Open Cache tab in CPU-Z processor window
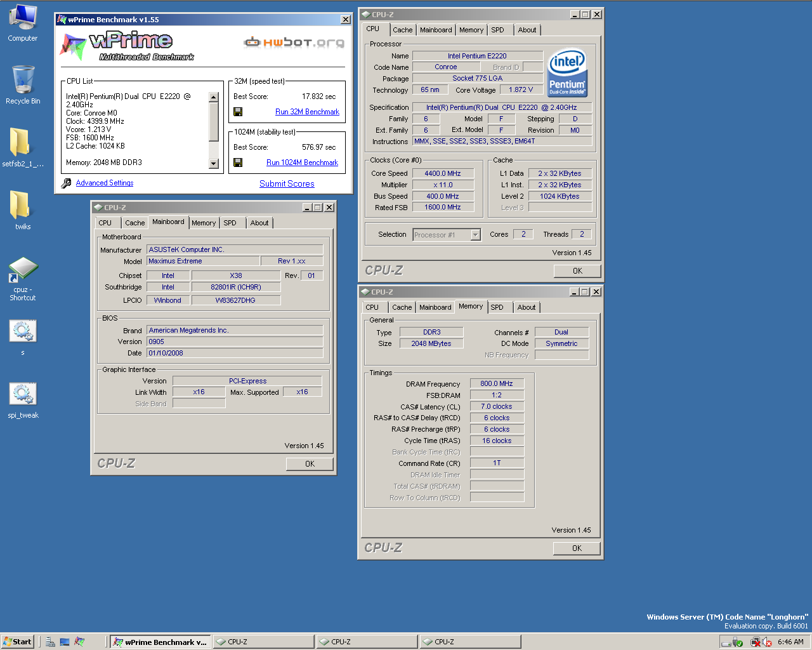Image resolution: width=812 pixels, height=650 pixels. click(x=403, y=30)
